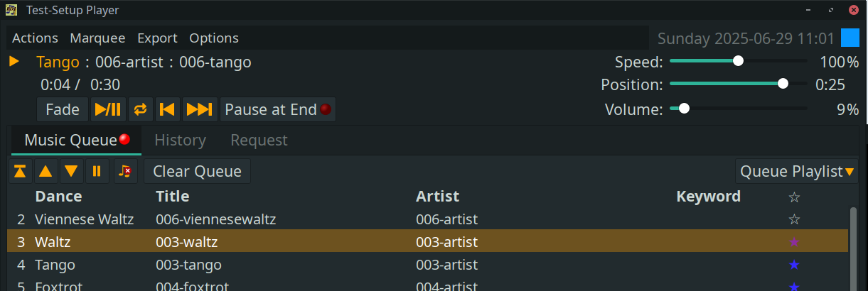This screenshot has height=291, width=868.
Task: Move selected song to queue top
Action: click(x=20, y=171)
